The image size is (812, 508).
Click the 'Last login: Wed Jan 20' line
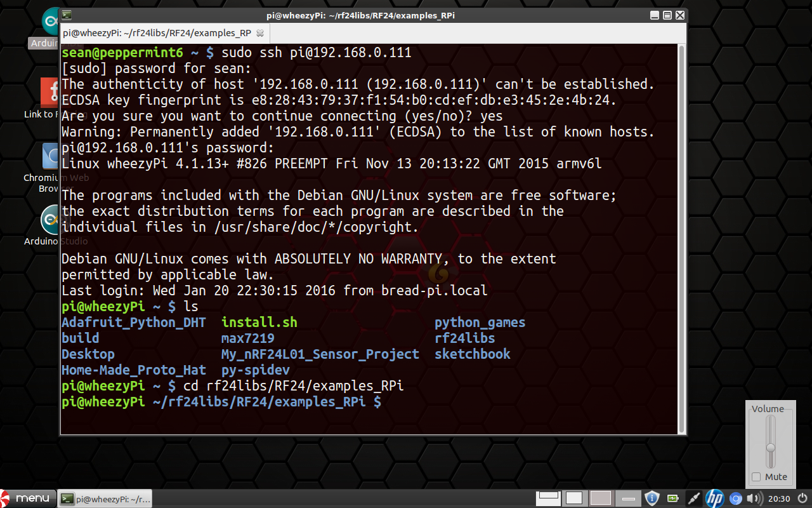click(275, 291)
